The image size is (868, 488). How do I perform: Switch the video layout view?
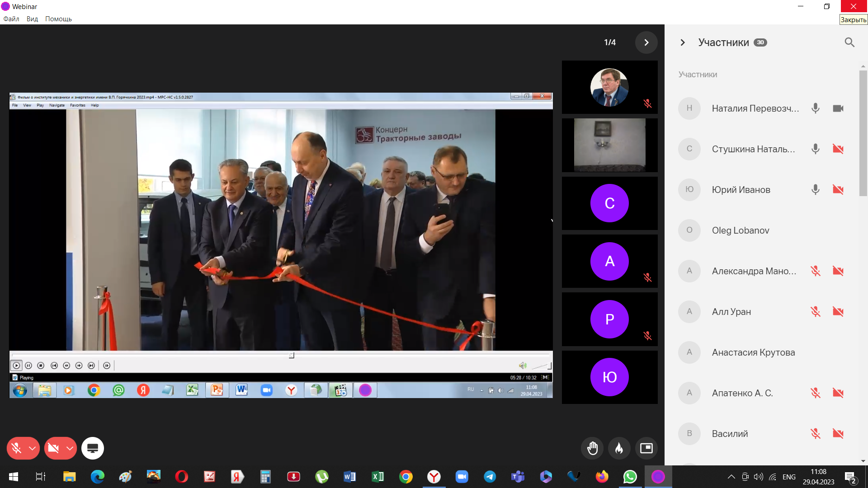pyautogui.click(x=646, y=448)
